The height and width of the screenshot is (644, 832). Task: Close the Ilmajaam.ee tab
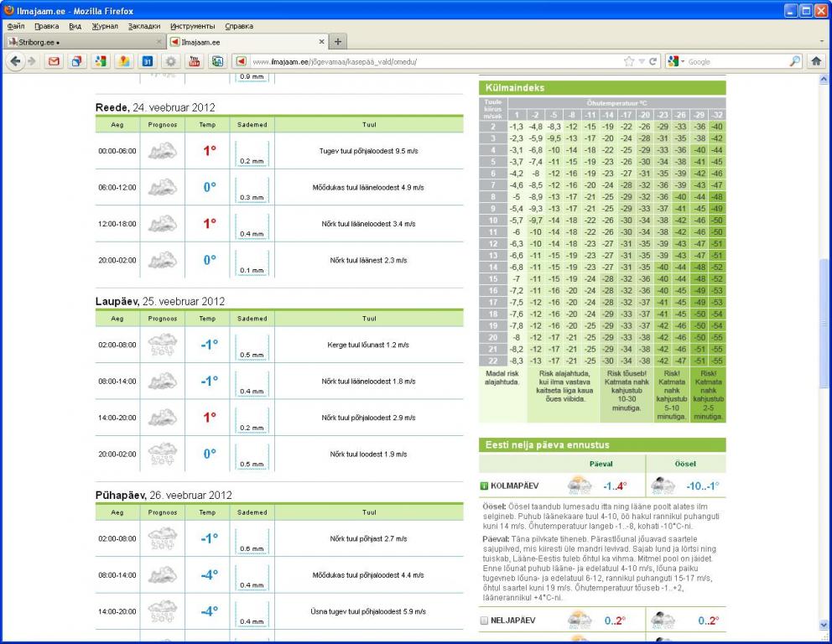[322, 42]
